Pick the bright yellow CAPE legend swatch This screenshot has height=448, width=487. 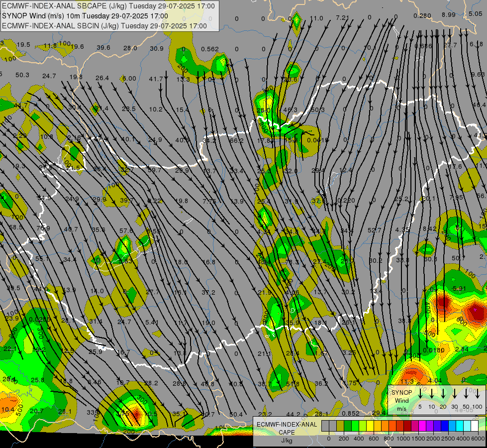370,426
